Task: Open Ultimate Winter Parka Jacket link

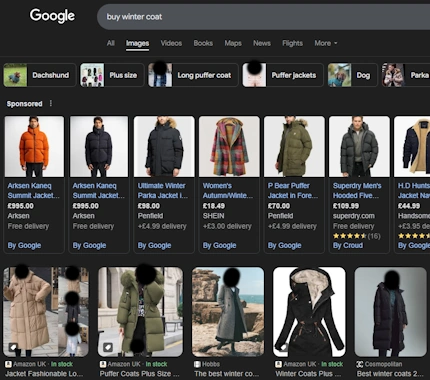Action: [x=163, y=191]
